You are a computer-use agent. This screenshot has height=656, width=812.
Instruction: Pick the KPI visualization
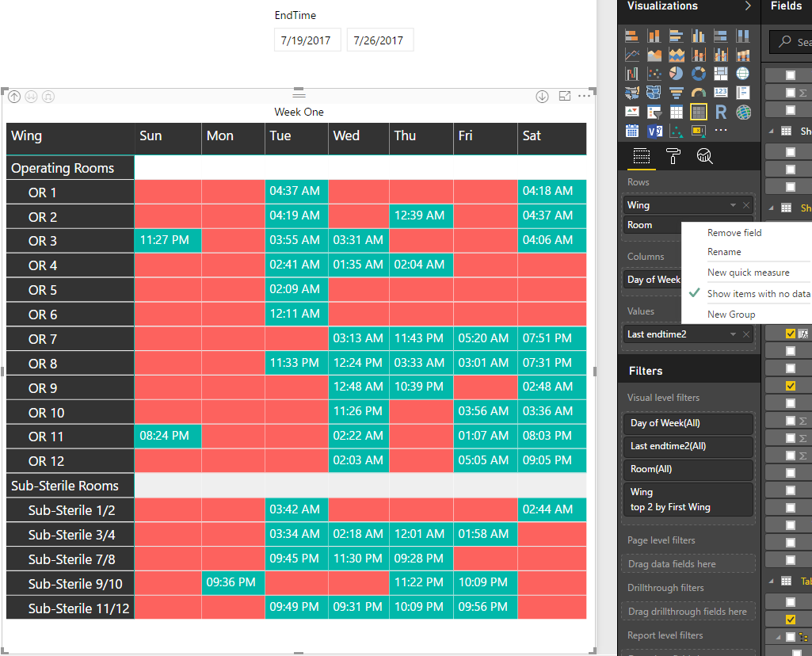(631, 112)
